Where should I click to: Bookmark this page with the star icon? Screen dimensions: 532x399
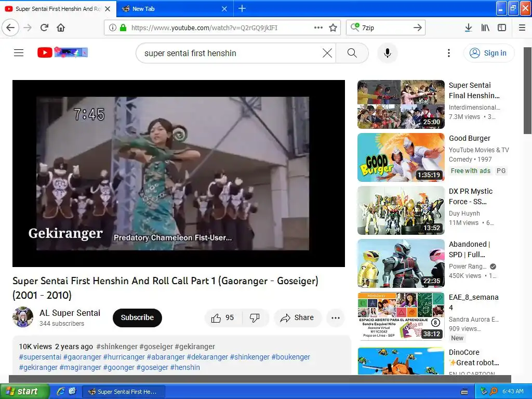pos(333,28)
